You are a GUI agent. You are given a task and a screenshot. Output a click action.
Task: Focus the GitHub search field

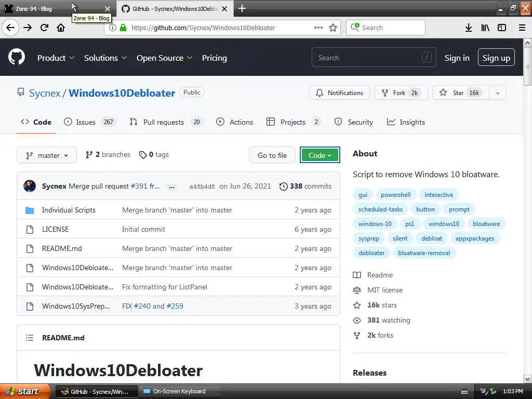374,58
